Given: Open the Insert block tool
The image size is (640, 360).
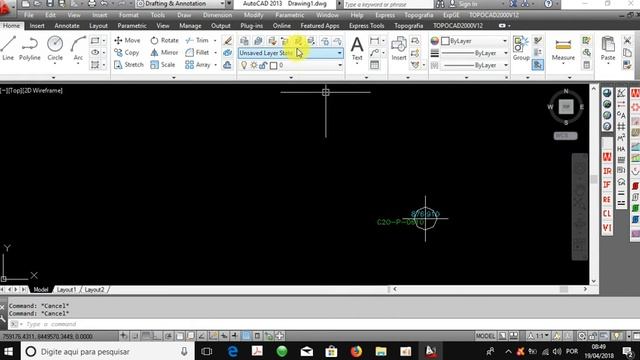Looking at the screenshot, I should point(399,48).
